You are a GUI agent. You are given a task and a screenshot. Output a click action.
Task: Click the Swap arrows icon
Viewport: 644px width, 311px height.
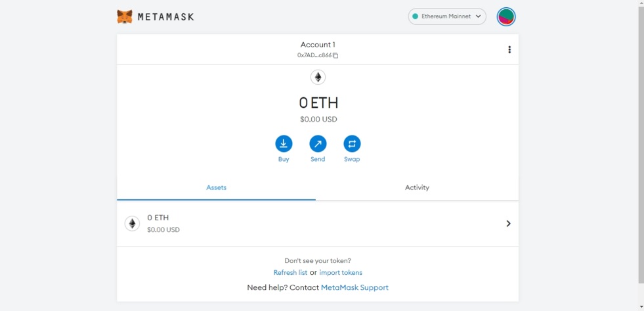click(352, 144)
